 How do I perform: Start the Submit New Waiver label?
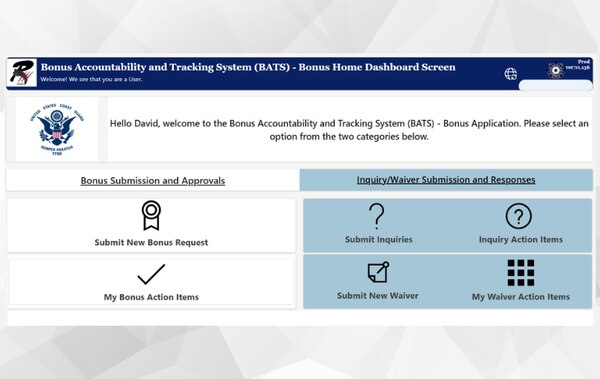[378, 296]
